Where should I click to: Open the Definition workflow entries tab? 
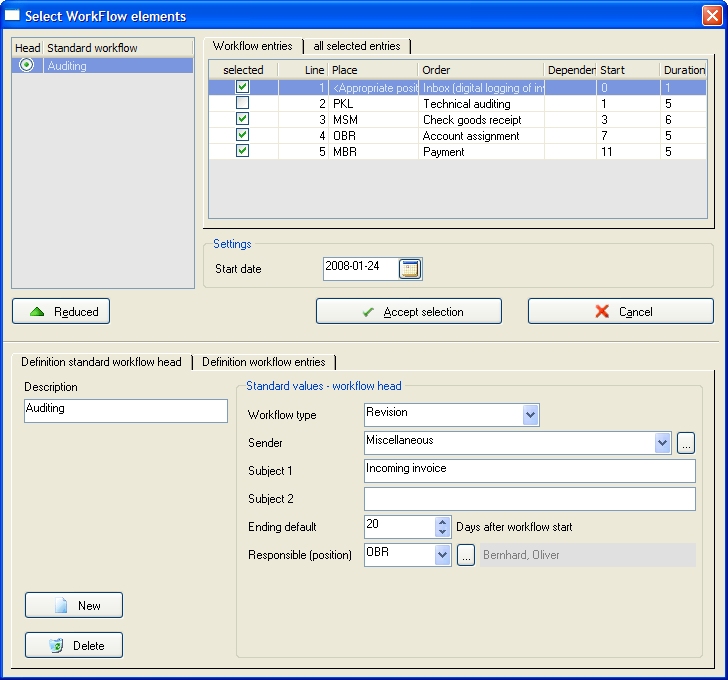[x=264, y=362]
